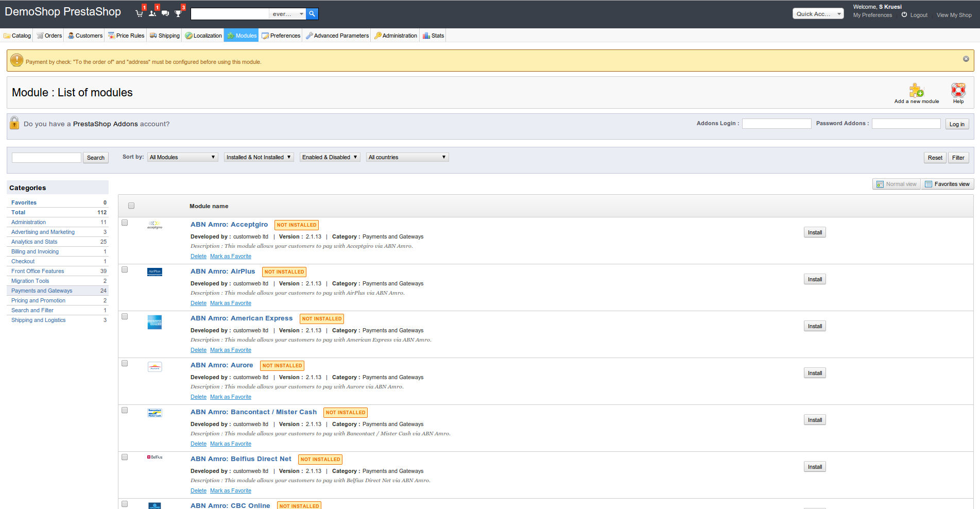Image resolution: width=980 pixels, height=509 pixels.
Task: Check the ABN Amro: American Express checkbox
Action: pyautogui.click(x=125, y=316)
